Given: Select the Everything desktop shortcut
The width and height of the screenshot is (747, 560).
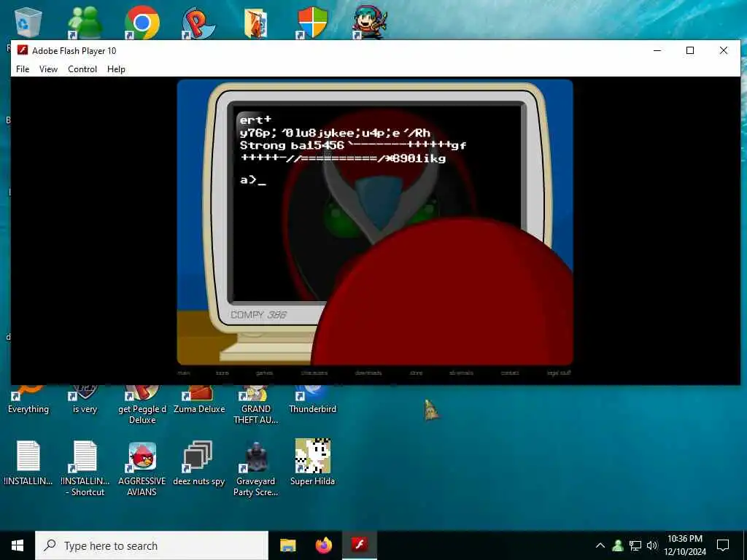Looking at the screenshot, I should [28, 400].
